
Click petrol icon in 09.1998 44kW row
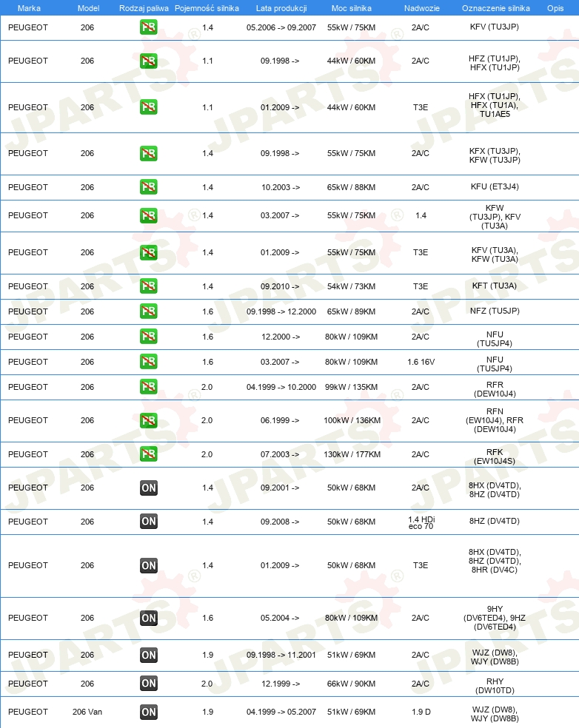pos(149,61)
